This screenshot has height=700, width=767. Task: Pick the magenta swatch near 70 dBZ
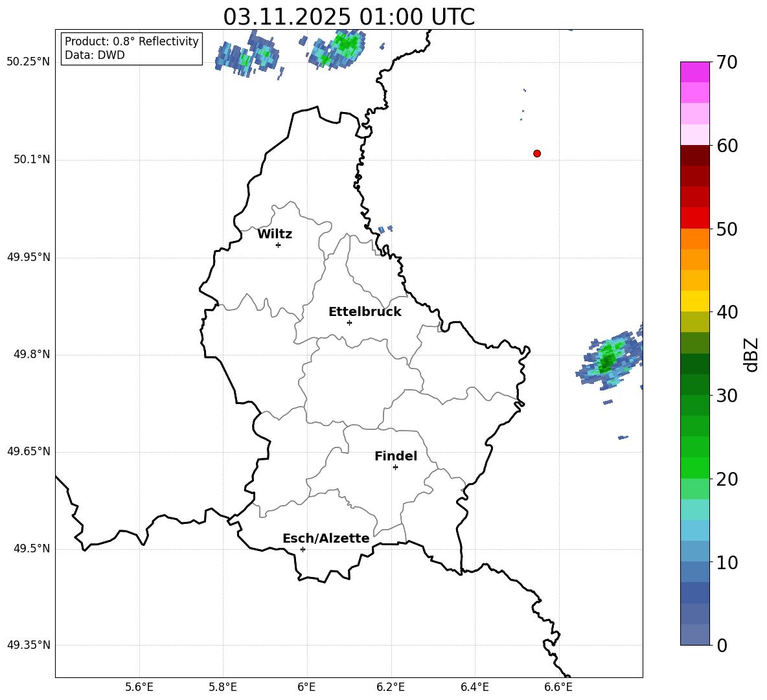coord(694,73)
